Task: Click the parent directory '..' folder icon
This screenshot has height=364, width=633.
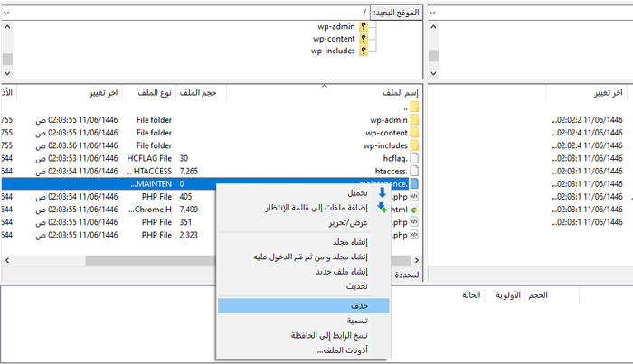Action: (414, 107)
